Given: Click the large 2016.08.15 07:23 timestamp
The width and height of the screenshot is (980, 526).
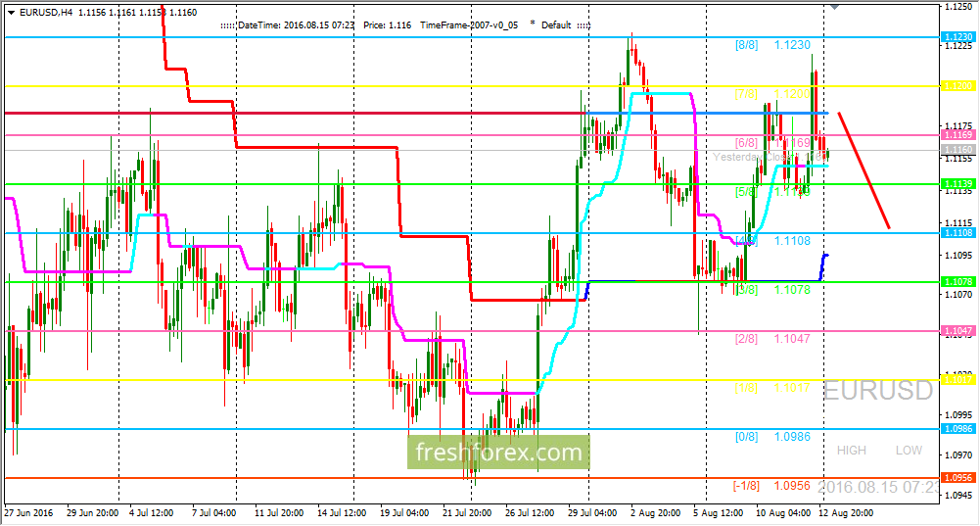Looking at the screenshot, I should click(x=878, y=487).
